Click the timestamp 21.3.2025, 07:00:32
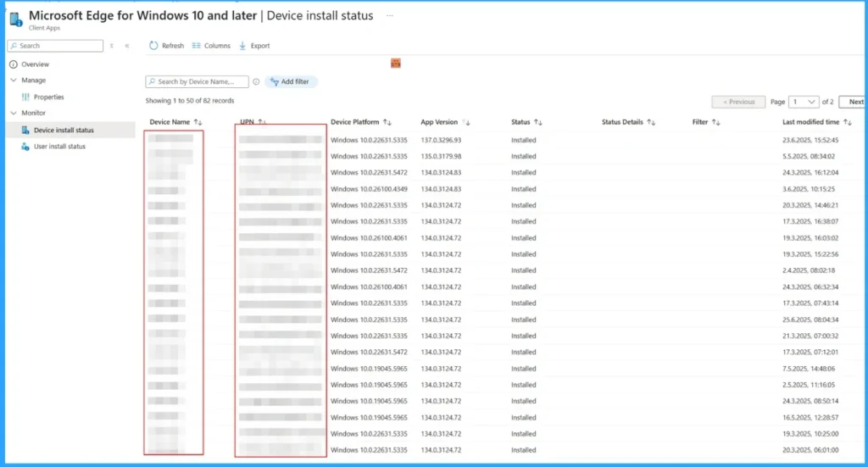Viewport: 868px width, 467px height. click(x=810, y=336)
